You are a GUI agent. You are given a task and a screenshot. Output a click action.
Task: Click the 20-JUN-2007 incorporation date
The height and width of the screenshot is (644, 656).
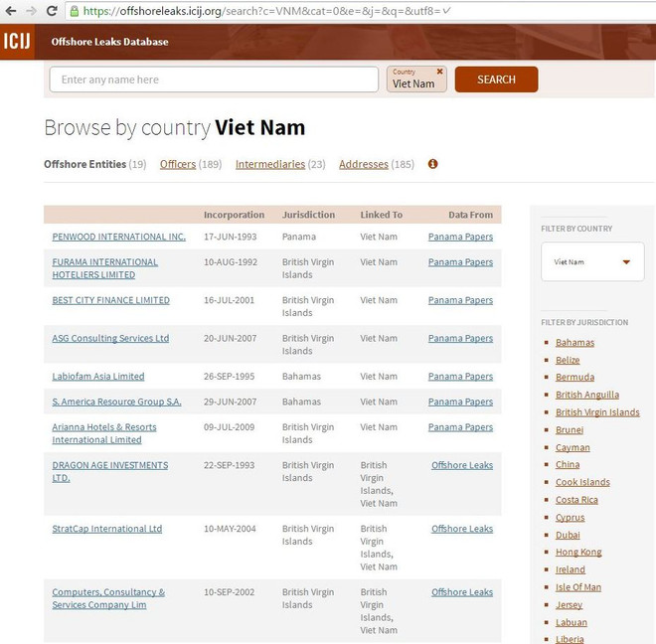(231, 338)
